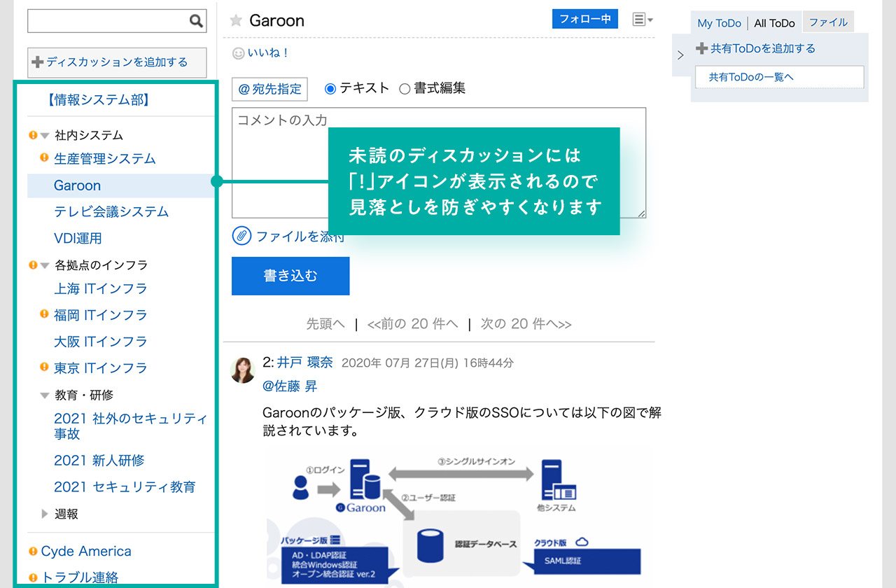Open Cyde America space
Image resolution: width=896 pixels, height=588 pixels.
point(86,552)
